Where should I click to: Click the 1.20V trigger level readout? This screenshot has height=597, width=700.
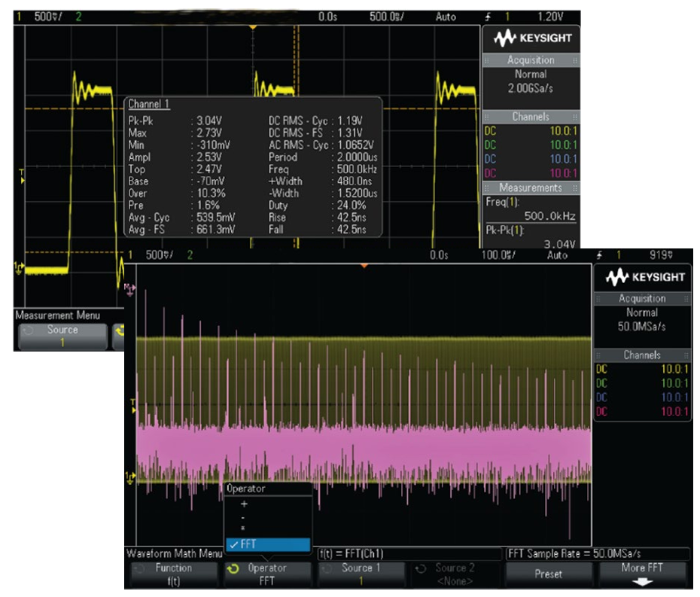[x=550, y=17]
